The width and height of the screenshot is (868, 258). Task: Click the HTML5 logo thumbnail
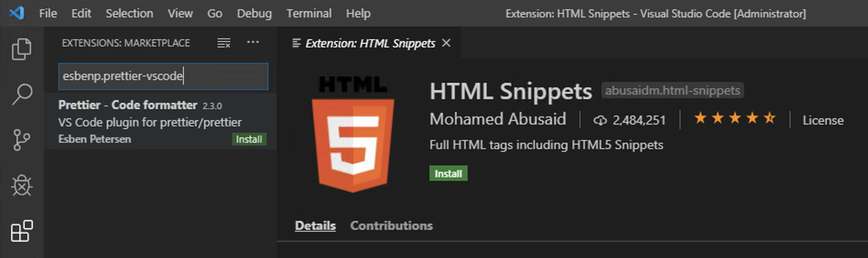click(353, 134)
